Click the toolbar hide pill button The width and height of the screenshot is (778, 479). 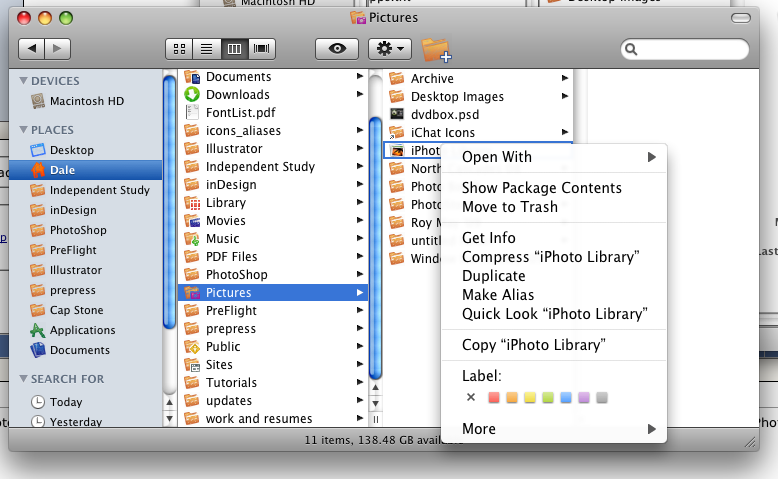(741, 18)
